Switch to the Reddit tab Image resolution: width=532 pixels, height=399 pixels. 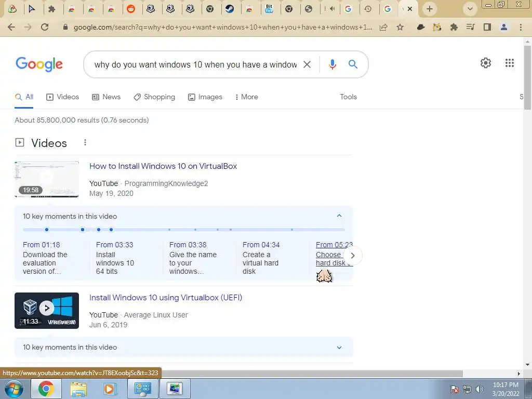[130, 9]
